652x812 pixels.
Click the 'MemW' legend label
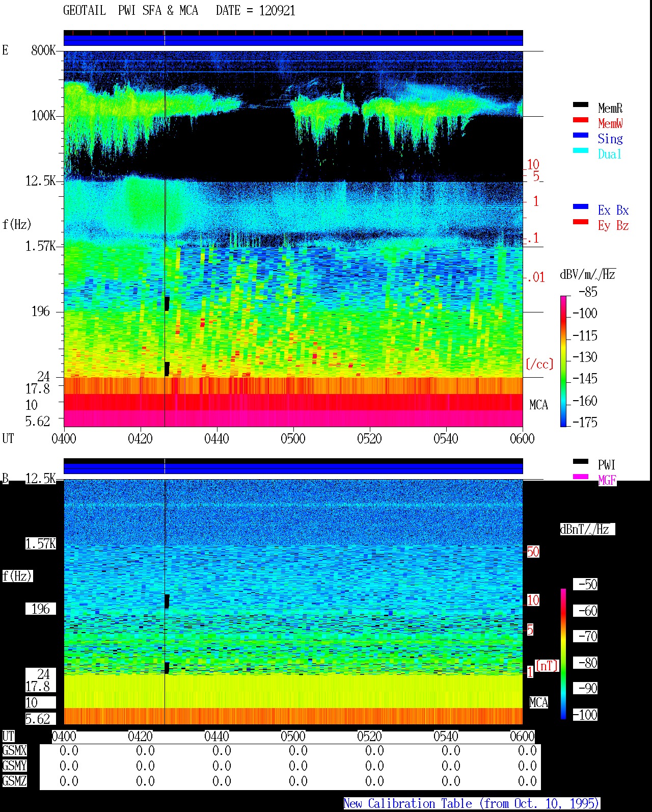(x=610, y=123)
